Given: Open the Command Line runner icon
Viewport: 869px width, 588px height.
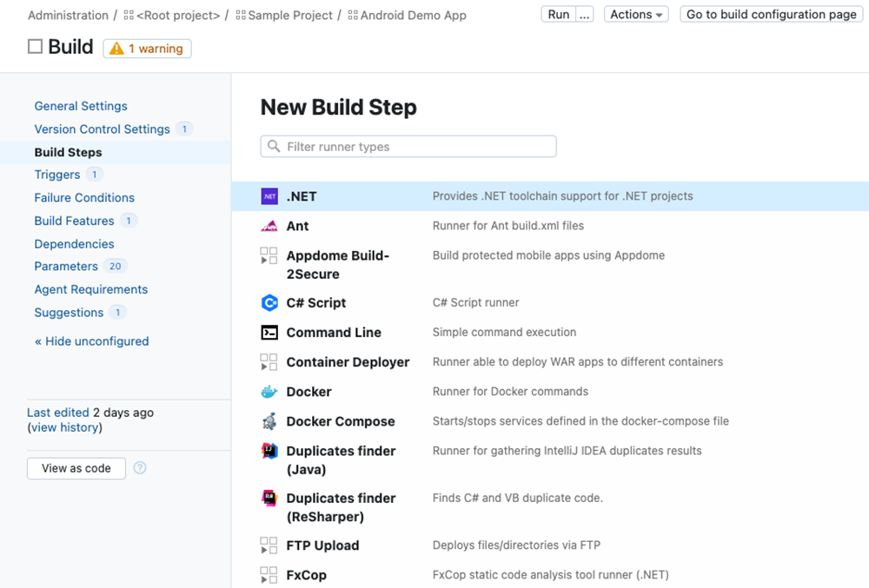Looking at the screenshot, I should click(x=269, y=333).
